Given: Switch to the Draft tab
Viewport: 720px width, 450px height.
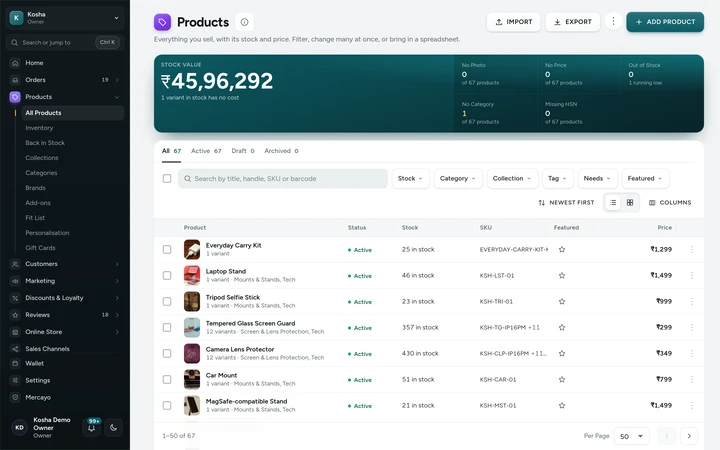Looking at the screenshot, I should pos(243,151).
